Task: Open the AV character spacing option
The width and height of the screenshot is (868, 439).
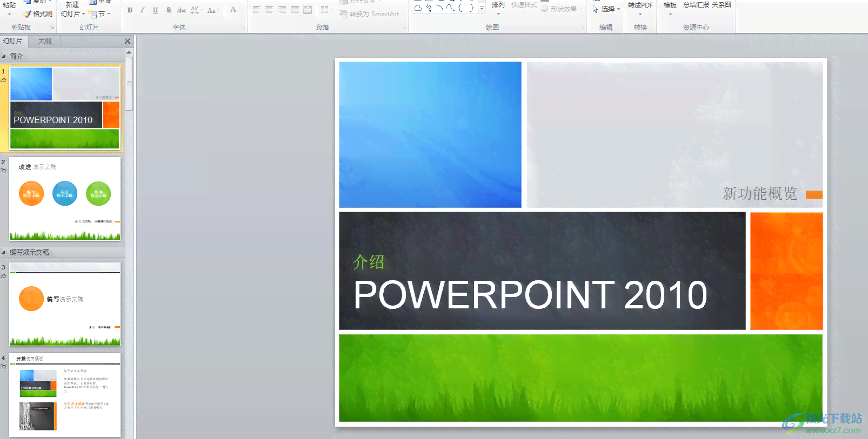Action: [x=195, y=10]
